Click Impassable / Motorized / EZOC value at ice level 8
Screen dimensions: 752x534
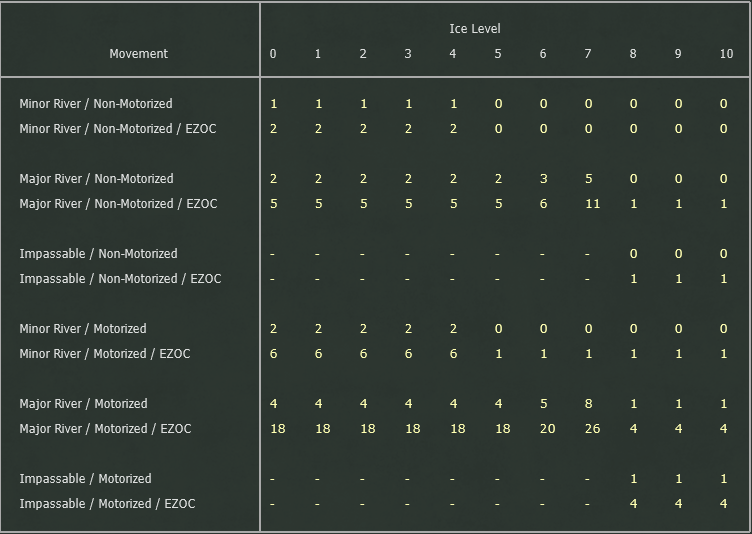coord(634,503)
